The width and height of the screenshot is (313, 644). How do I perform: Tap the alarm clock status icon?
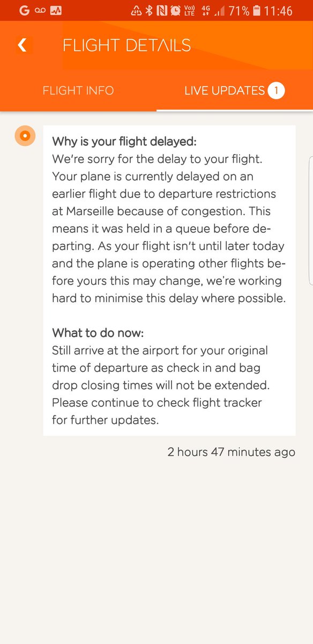[175, 10]
